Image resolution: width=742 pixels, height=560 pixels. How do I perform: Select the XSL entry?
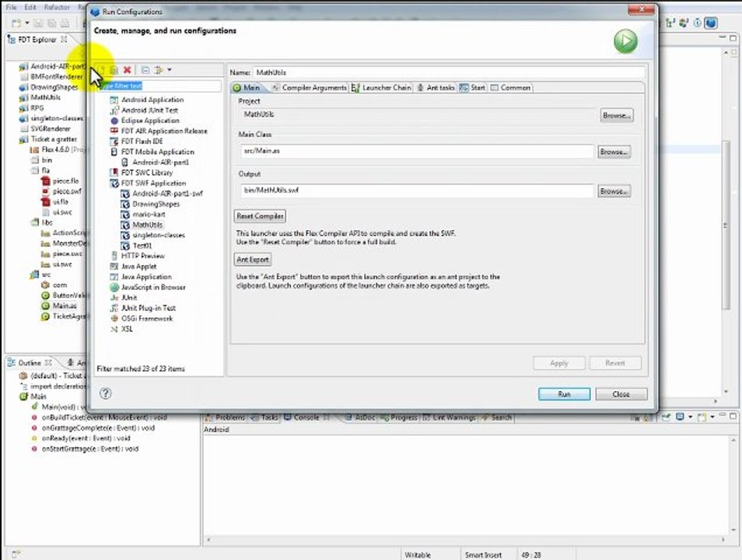127,329
